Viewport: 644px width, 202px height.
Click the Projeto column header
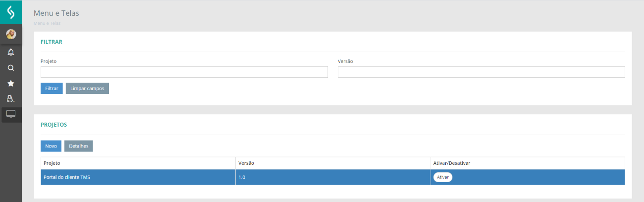(52, 163)
